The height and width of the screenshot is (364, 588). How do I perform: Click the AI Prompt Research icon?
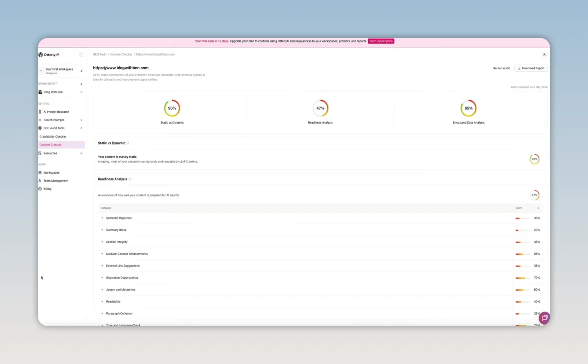pos(40,112)
